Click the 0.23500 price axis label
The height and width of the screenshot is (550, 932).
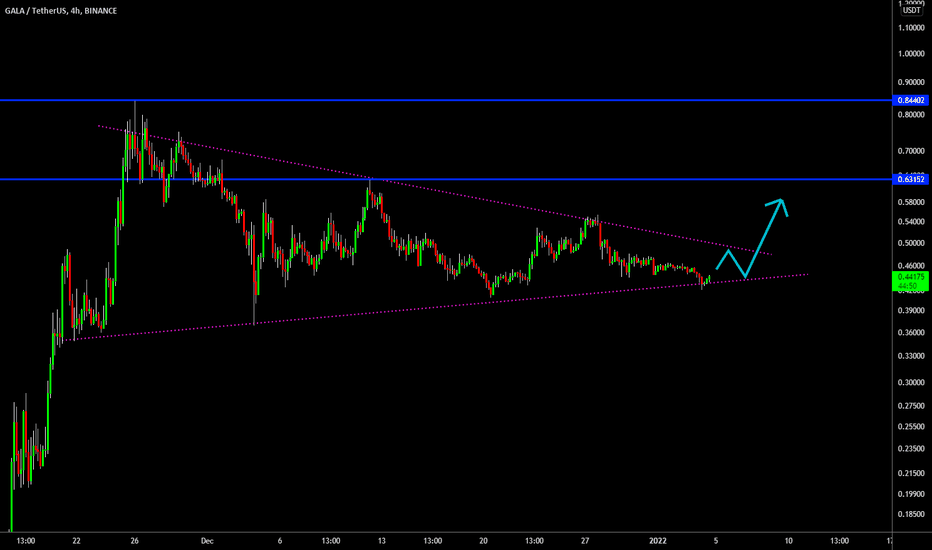point(911,450)
